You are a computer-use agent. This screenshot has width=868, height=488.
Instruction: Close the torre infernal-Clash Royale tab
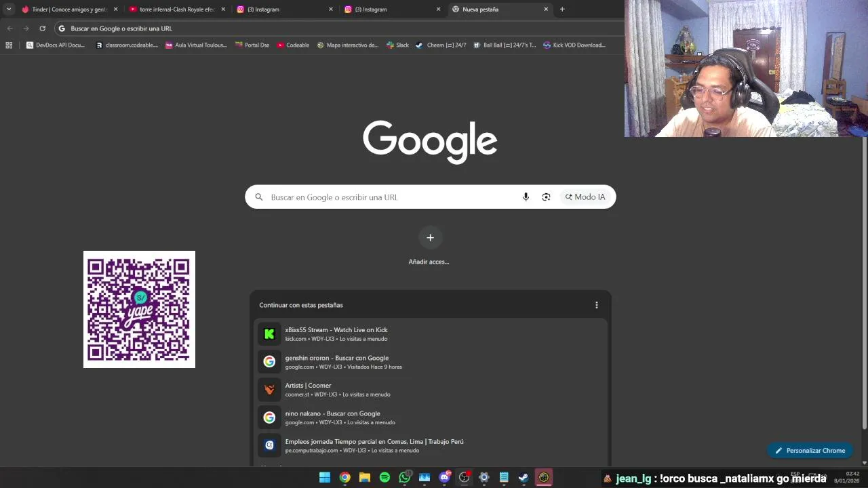(x=223, y=9)
